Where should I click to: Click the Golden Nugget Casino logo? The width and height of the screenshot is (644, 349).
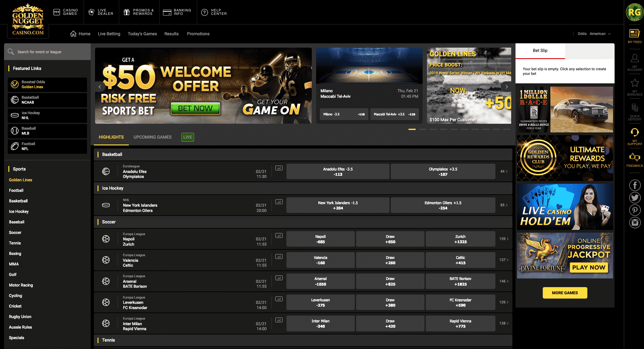click(28, 19)
